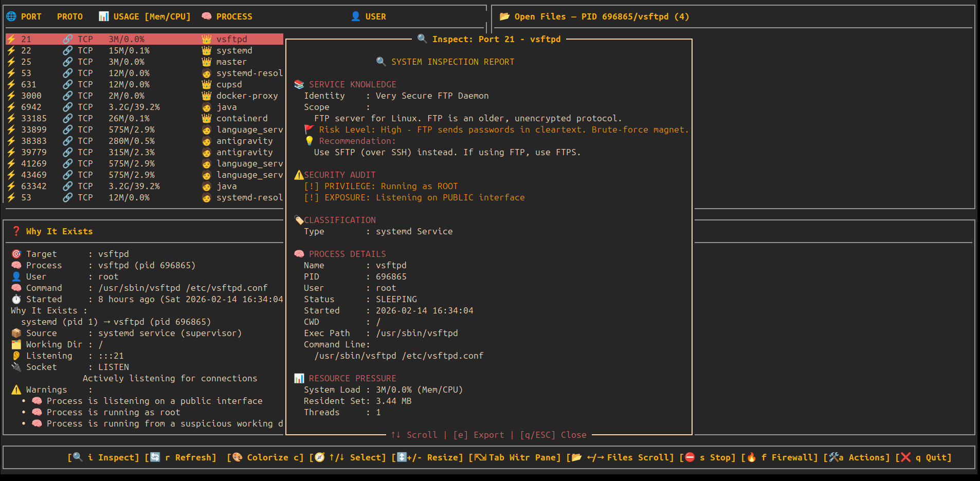Click the globe icon beside PORT header
This screenshot has height=481, width=980.
coord(11,16)
